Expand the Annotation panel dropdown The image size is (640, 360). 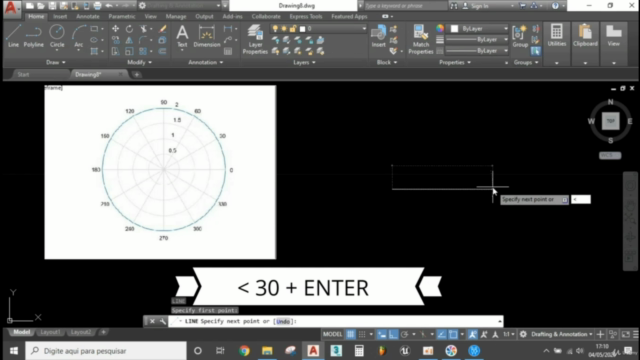(x=206, y=62)
